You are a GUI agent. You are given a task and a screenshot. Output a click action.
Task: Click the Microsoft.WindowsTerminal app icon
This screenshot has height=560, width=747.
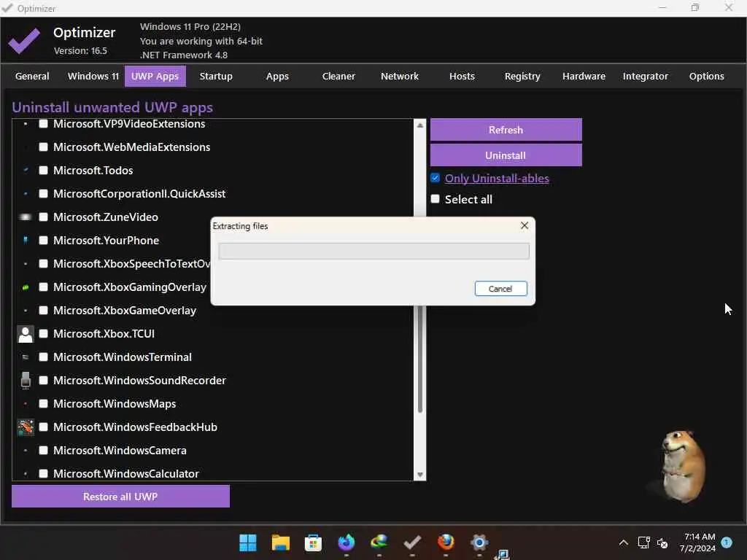(x=26, y=357)
